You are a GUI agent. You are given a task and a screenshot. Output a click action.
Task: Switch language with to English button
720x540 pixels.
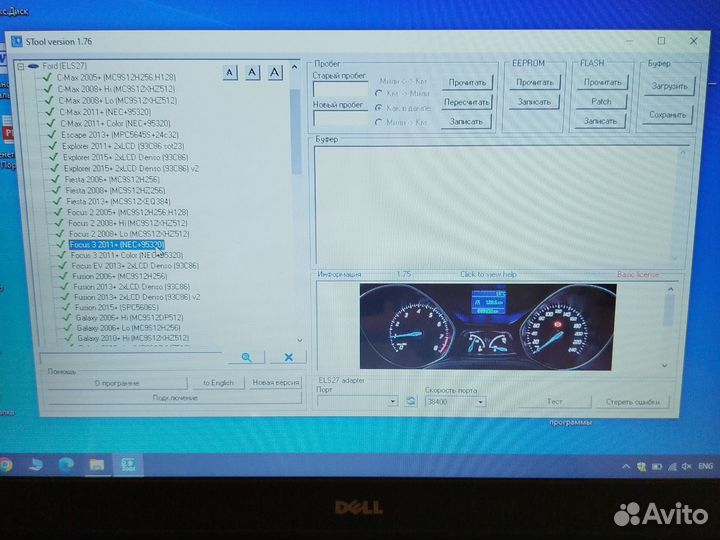(x=218, y=382)
